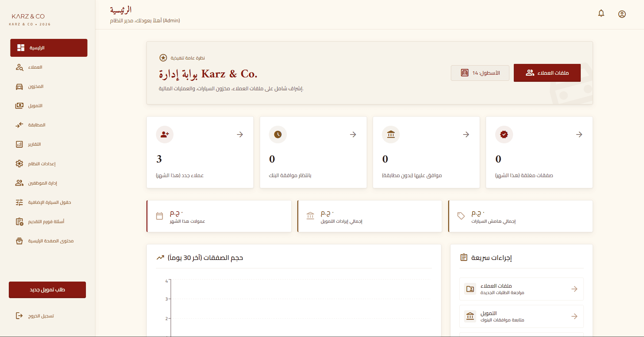The height and width of the screenshot is (337, 644).
Task: Click the أسئلة فورم التقديم clipboard icon
Action: [x=19, y=222]
